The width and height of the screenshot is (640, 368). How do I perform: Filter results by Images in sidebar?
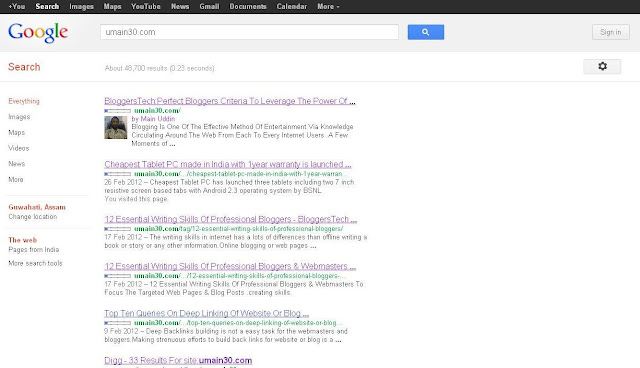19,117
